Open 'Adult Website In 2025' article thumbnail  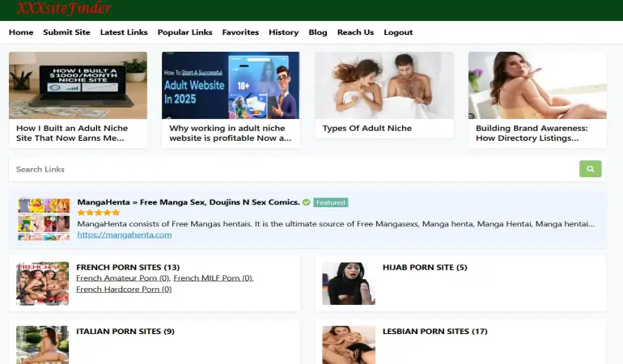point(231,85)
